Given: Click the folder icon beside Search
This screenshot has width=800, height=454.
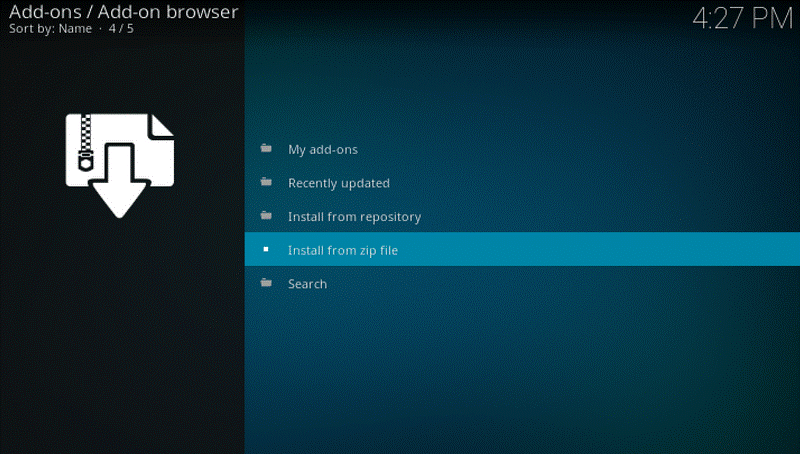Looking at the screenshot, I should point(266,283).
